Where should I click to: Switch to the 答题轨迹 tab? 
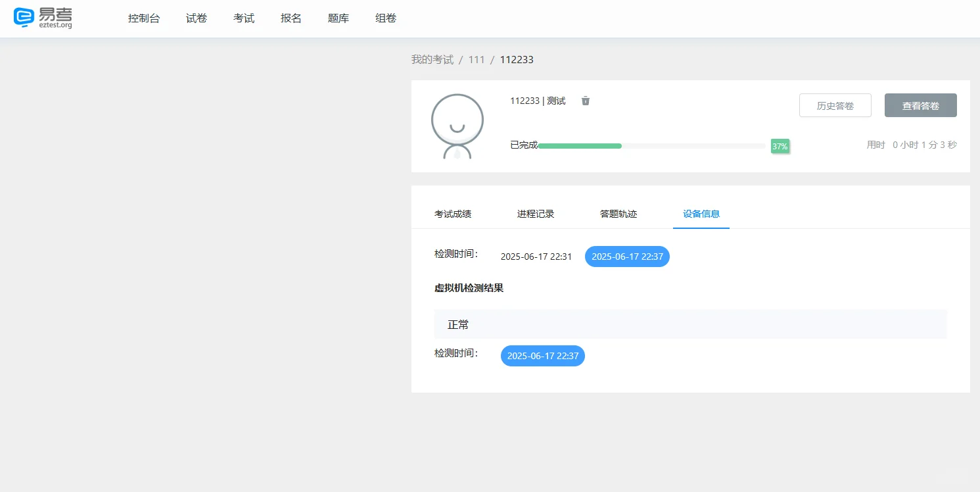coord(618,213)
